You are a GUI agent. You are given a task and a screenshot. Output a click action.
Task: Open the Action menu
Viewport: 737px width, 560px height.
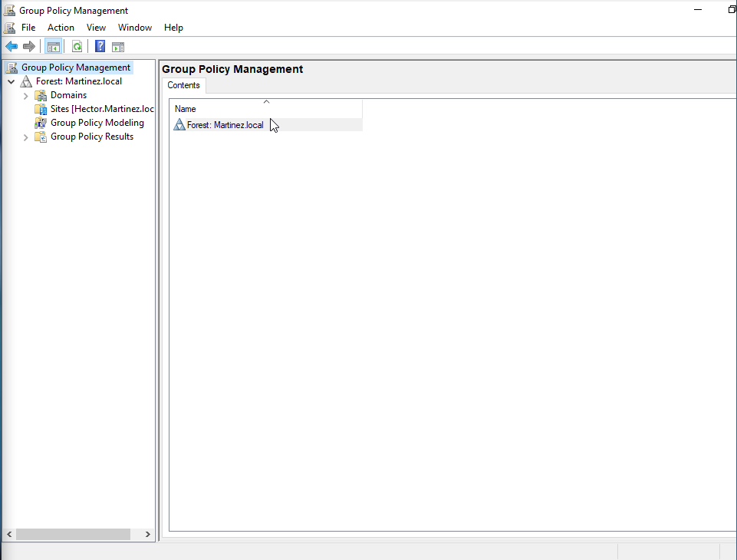(61, 27)
